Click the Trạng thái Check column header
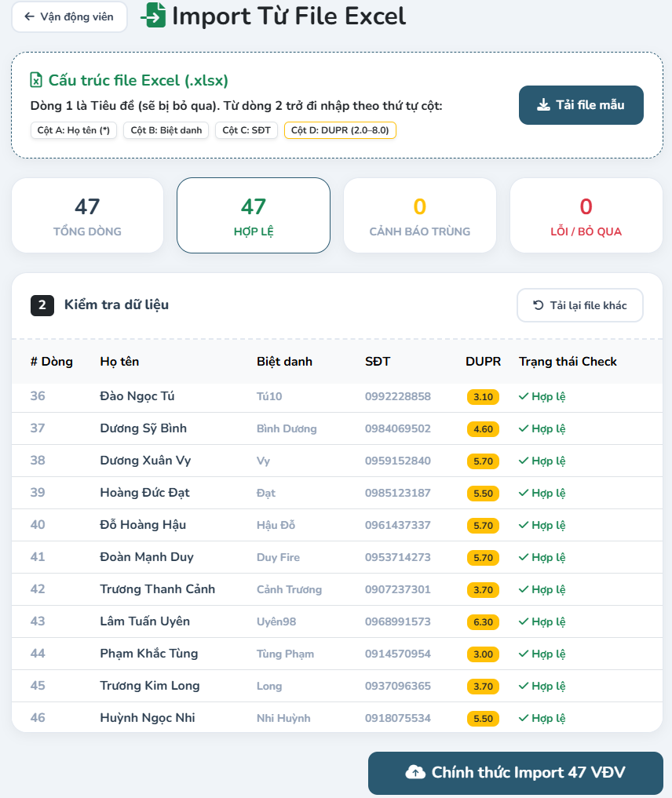The height and width of the screenshot is (798, 672). pyautogui.click(x=568, y=362)
